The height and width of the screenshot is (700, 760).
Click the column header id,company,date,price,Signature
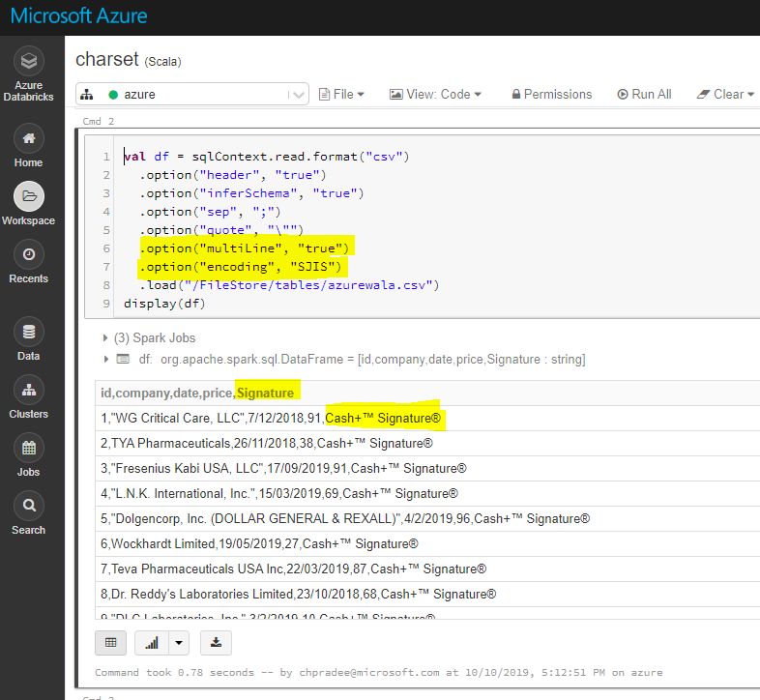pyautogui.click(x=197, y=393)
